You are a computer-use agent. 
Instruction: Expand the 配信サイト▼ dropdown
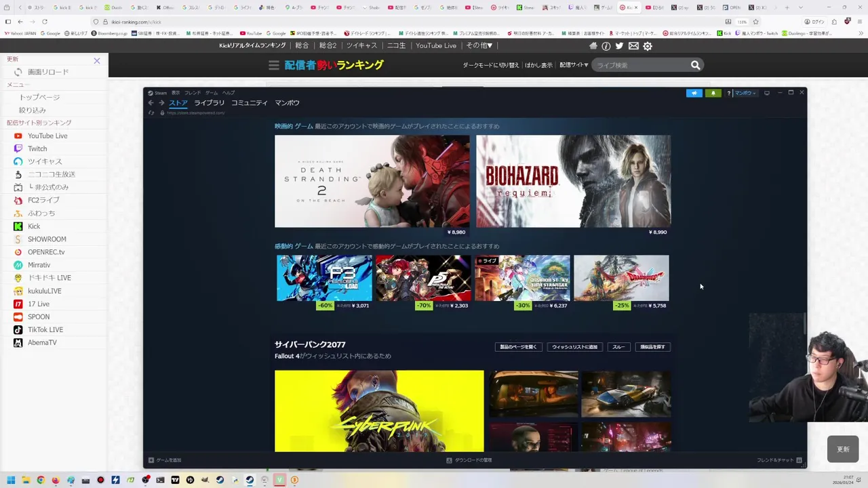pyautogui.click(x=574, y=65)
